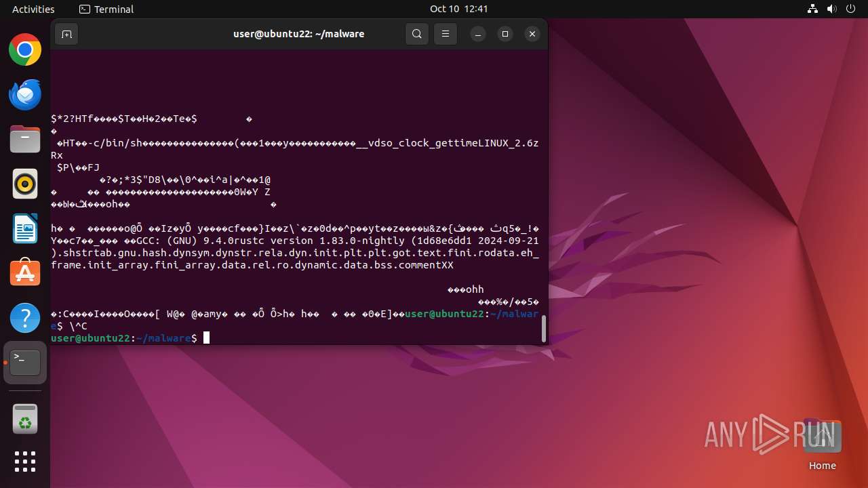
Task: Click the Activities button
Action: tap(33, 9)
